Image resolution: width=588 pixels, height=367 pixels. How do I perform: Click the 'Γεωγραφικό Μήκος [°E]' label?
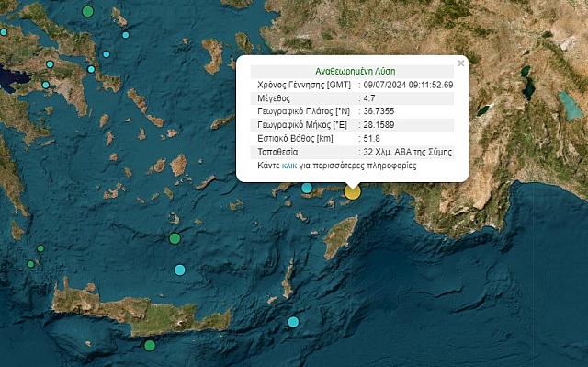[302, 125]
